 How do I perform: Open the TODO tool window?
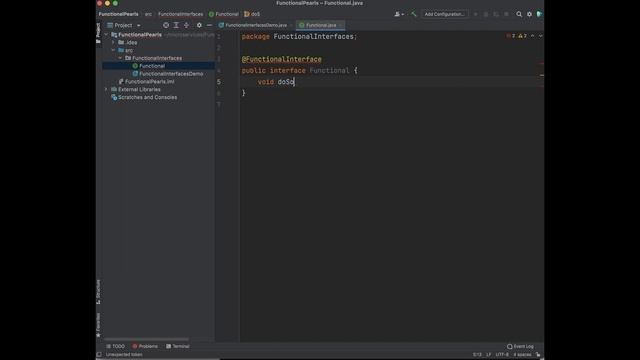pyautogui.click(x=116, y=347)
